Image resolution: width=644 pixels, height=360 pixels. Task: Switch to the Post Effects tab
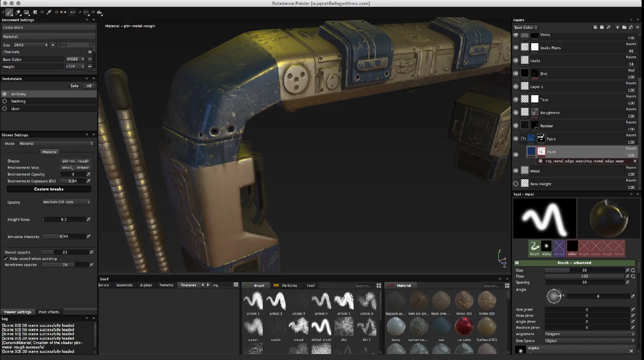[49, 312]
